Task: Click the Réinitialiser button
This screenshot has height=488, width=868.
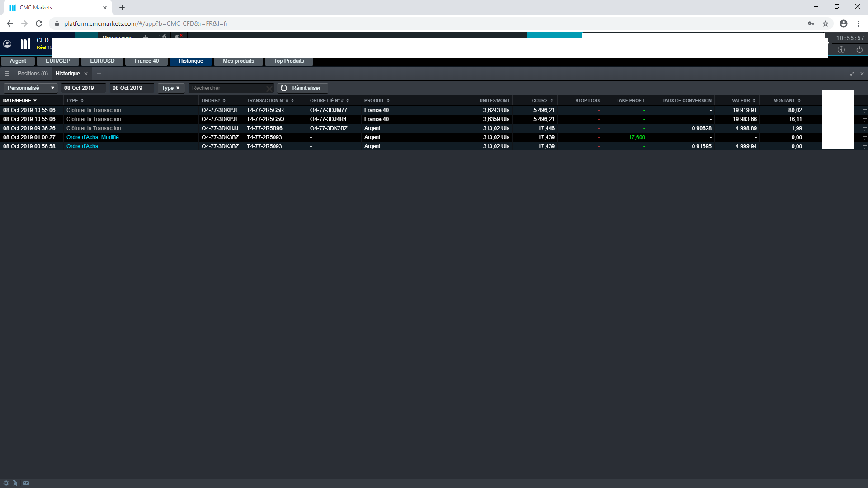Action: point(302,88)
